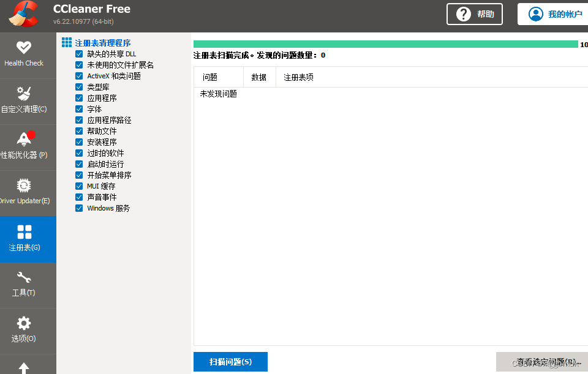
Task: Disable 安装程序 checkbox
Action: (79, 142)
